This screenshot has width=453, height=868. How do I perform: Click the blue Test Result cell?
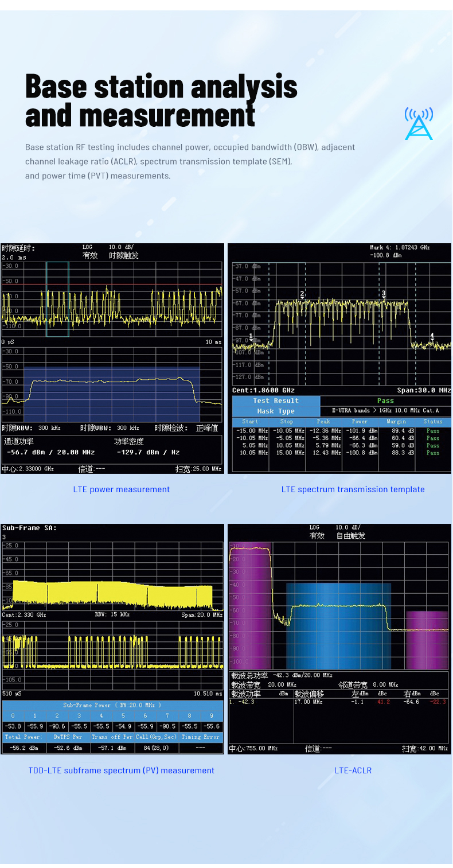point(276,401)
